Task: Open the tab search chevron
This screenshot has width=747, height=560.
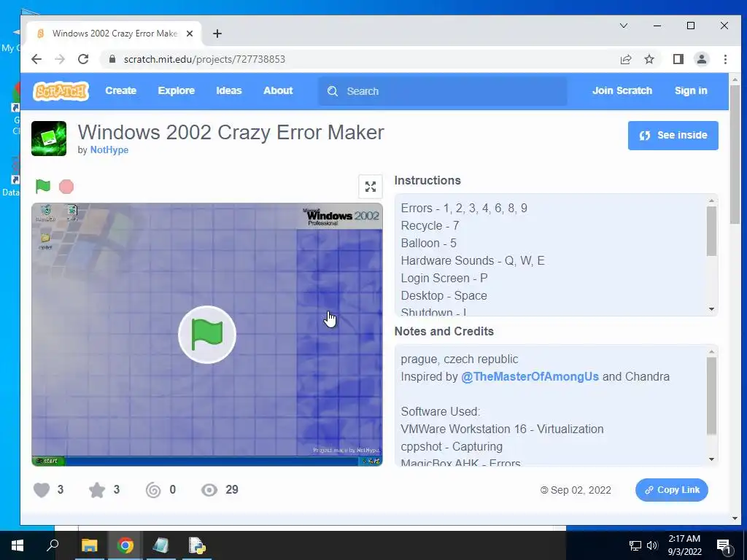Action: click(624, 26)
